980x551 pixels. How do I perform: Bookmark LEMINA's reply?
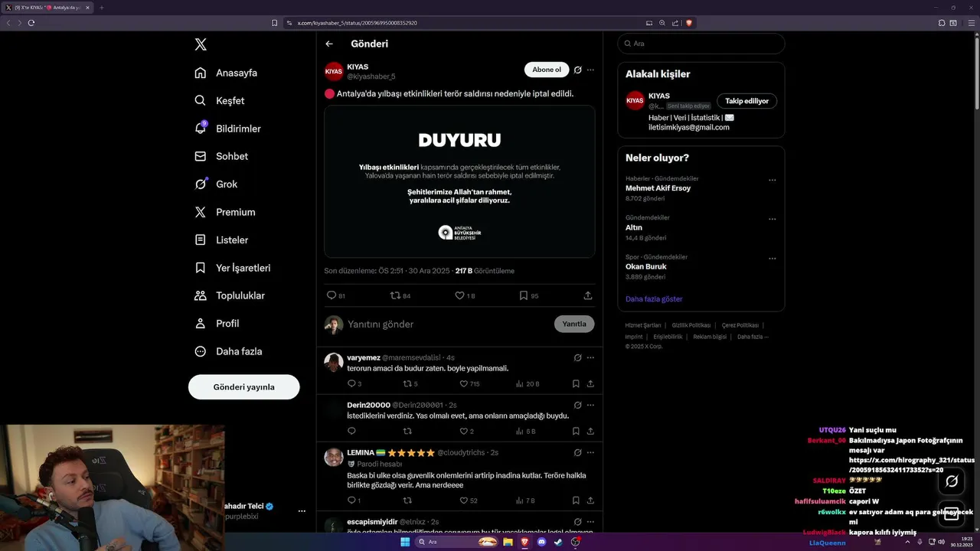point(576,500)
